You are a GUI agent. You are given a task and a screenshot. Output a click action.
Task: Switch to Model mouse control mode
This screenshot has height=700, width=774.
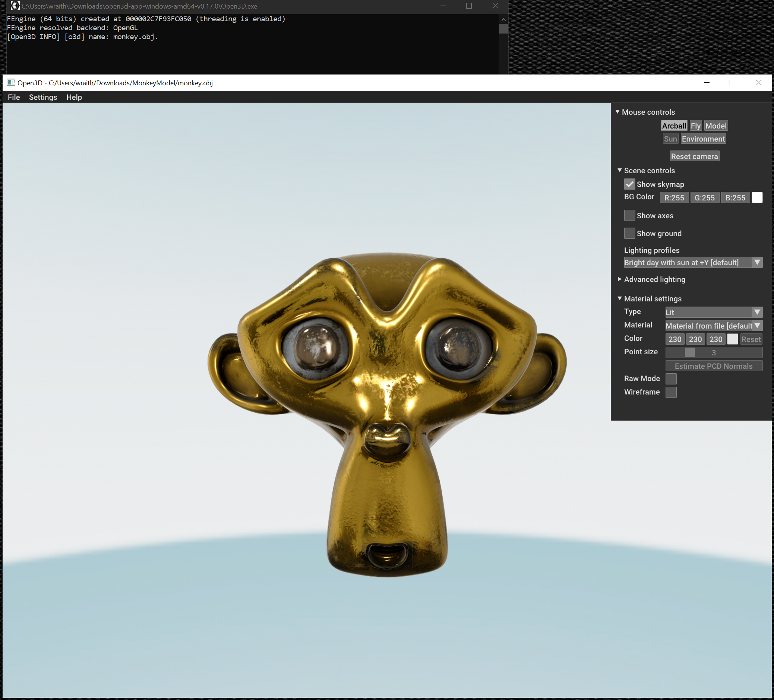click(x=715, y=126)
